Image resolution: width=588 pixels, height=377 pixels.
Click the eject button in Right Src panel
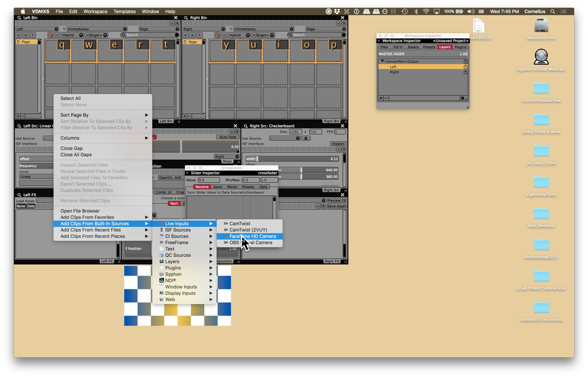click(306, 138)
